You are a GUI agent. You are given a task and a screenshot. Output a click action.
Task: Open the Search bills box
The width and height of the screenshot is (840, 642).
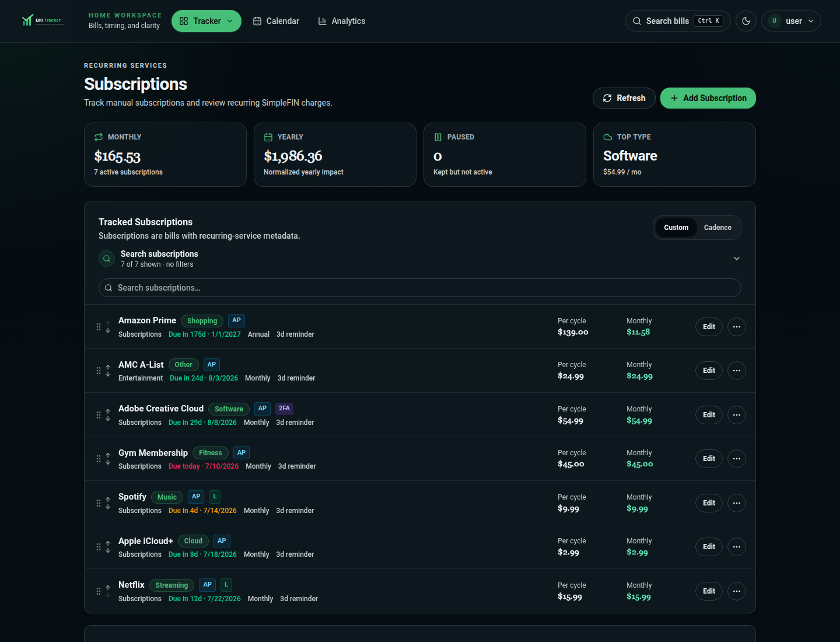tap(678, 21)
